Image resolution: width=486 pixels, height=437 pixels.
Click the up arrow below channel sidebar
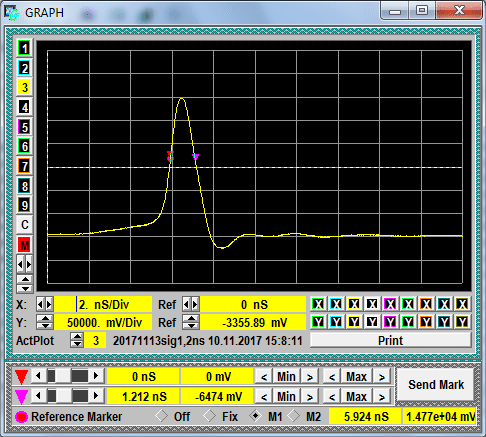25,279
